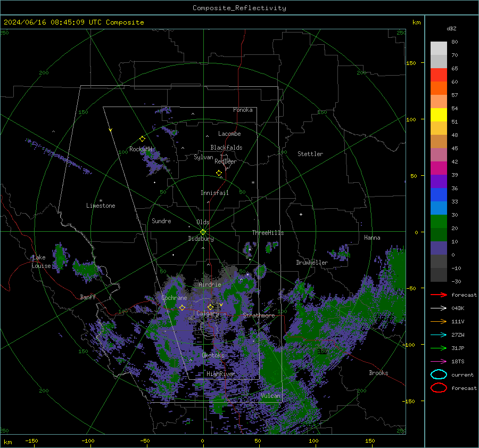This screenshot has width=479, height=448.
Task: Click the Innisfail city label
Action: tap(215, 193)
